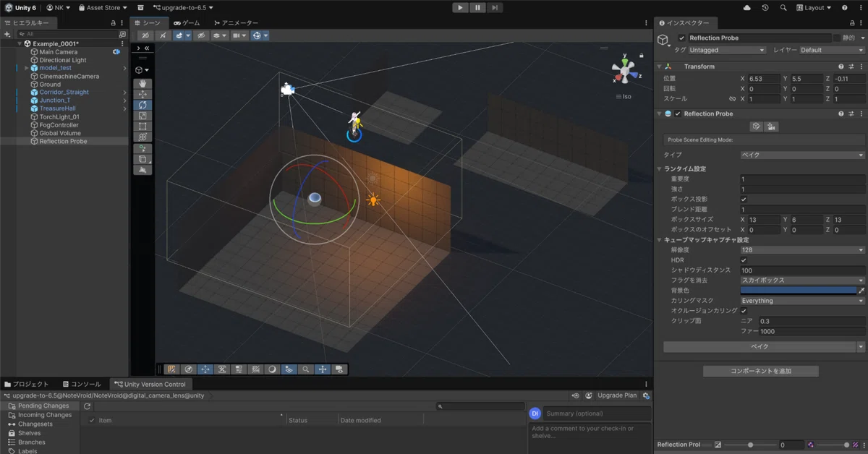
Task: Click the refresh icon in Version Control
Action: pyautogui.click(x=87, y=407)
